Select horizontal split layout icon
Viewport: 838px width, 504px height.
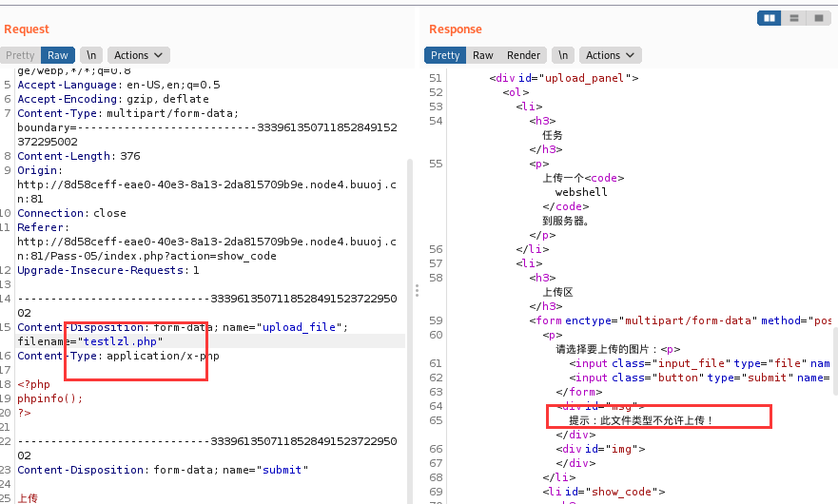[x=793, y=18]
